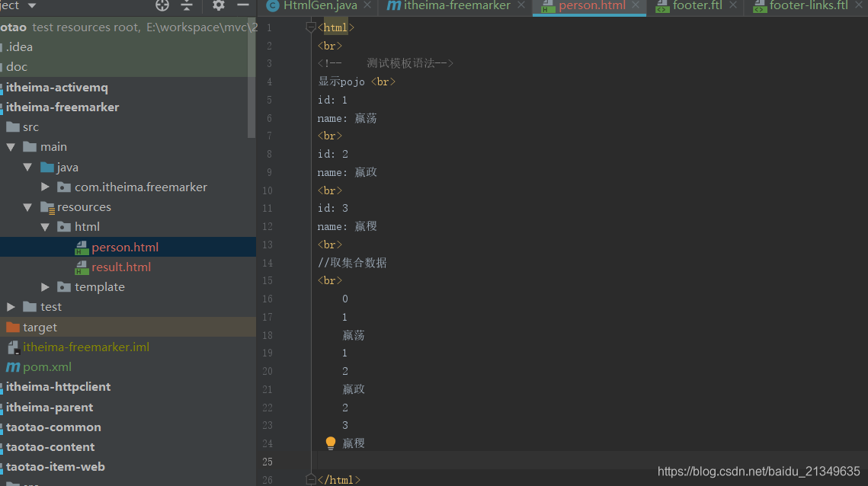Image resolution: width=868 pixels, height=486 pixels.
Task: Switch to HtmlGen.java tab
Action: coord(320,5)
